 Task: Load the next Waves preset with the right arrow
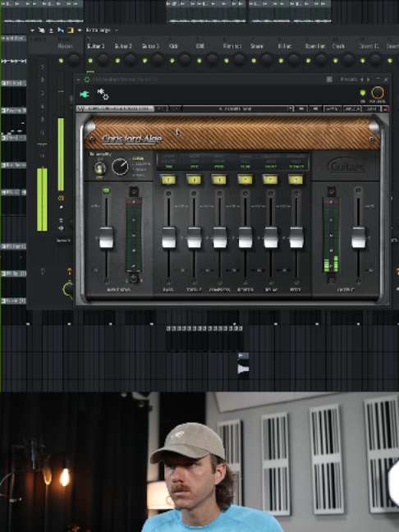pos(315,108)
